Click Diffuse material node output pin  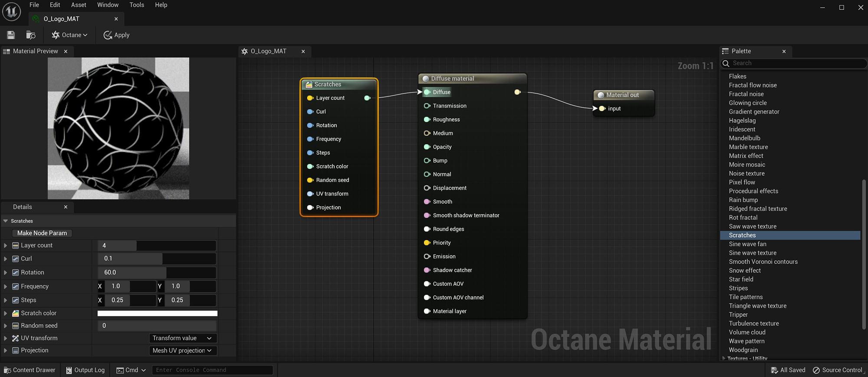tap(517, 92)
